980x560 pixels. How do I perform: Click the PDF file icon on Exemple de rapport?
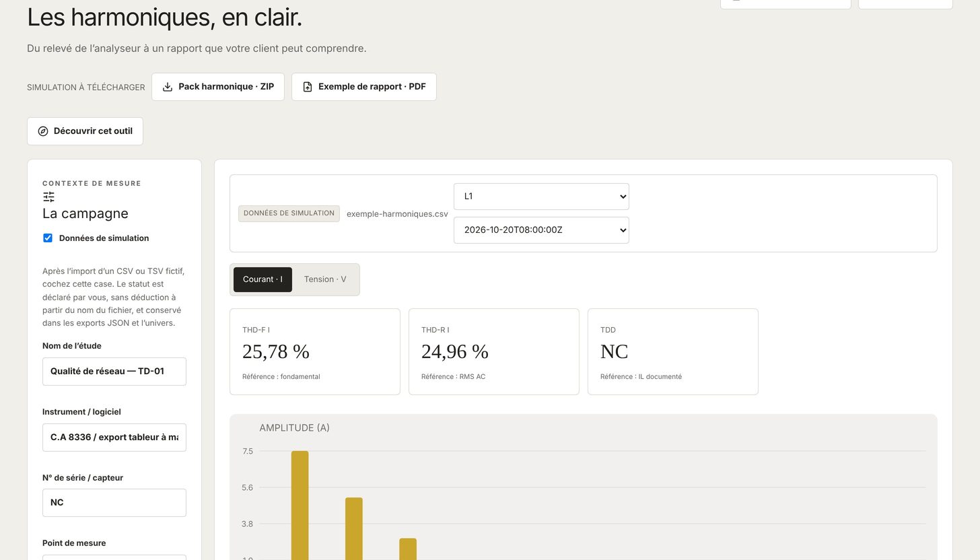click(308, 87)
